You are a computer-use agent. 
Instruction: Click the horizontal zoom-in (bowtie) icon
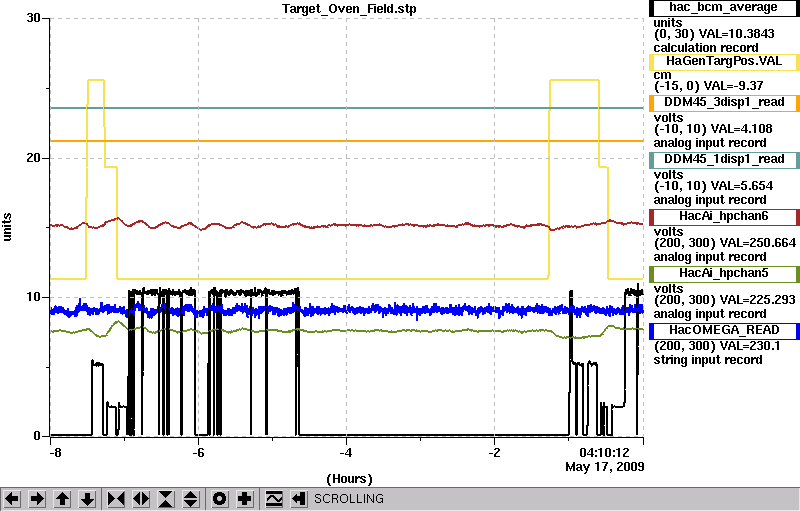116,498
